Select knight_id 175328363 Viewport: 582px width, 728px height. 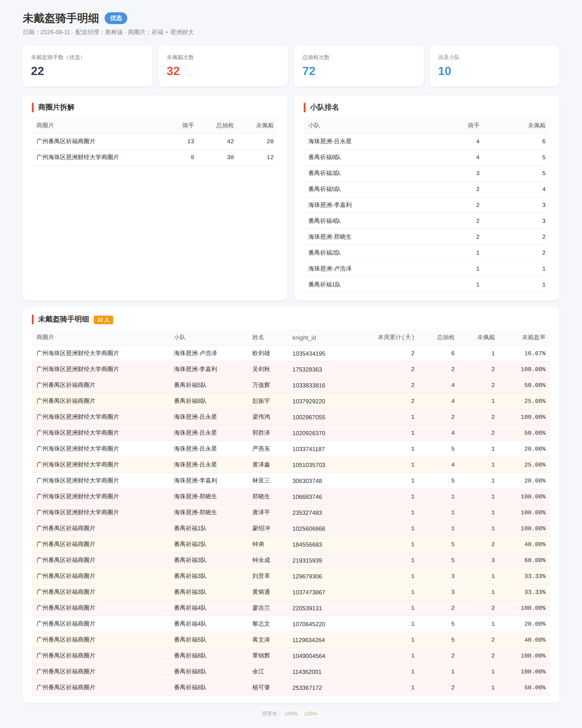point(307,369)
